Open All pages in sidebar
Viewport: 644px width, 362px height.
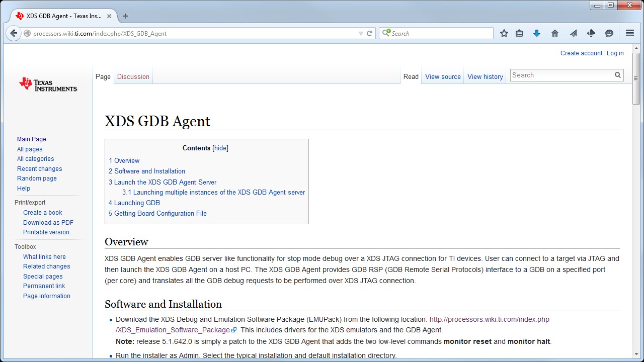coord(30,149)
